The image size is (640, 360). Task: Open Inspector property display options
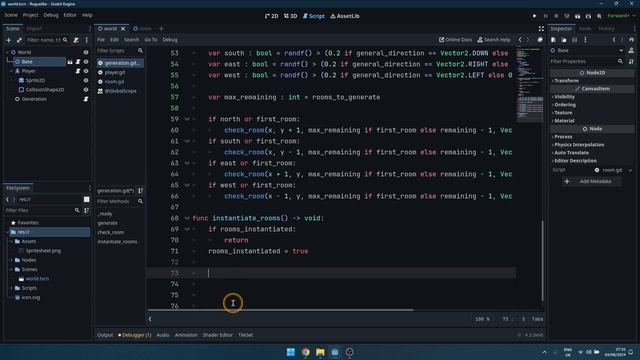tap(631, 61)
